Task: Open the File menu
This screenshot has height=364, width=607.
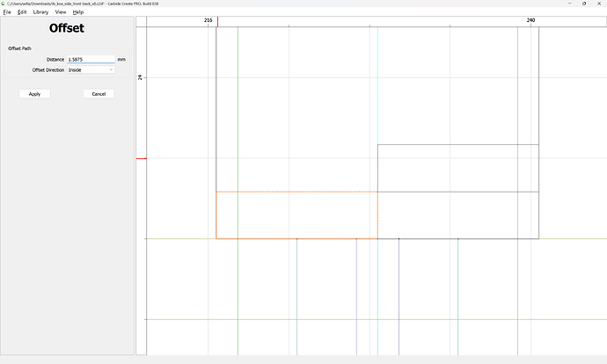Action: tap(7, 12)
